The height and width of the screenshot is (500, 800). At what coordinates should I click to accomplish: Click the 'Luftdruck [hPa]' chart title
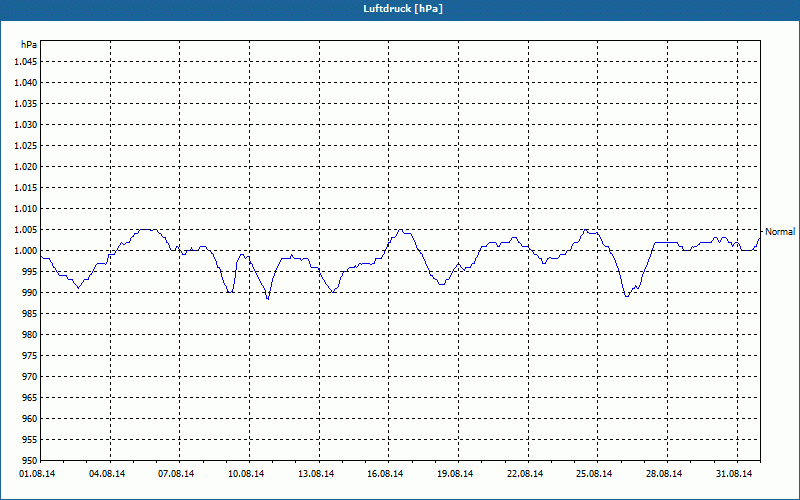click(x=403, y=9)
